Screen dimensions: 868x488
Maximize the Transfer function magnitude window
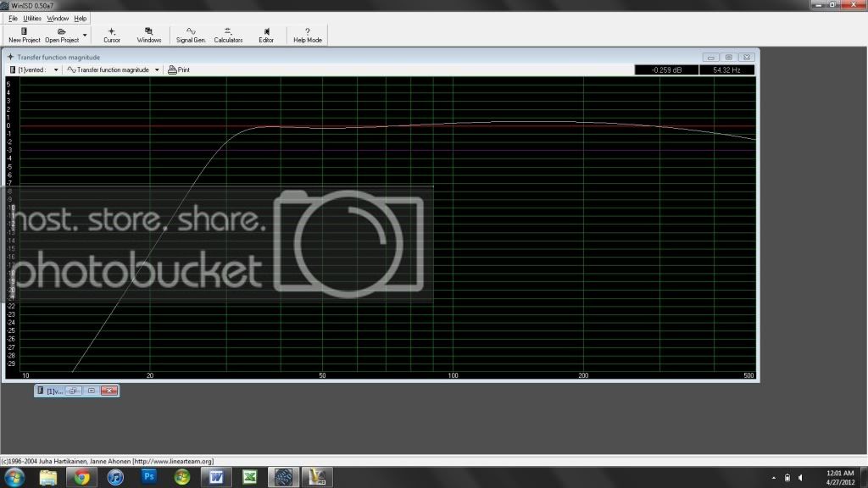728,57
